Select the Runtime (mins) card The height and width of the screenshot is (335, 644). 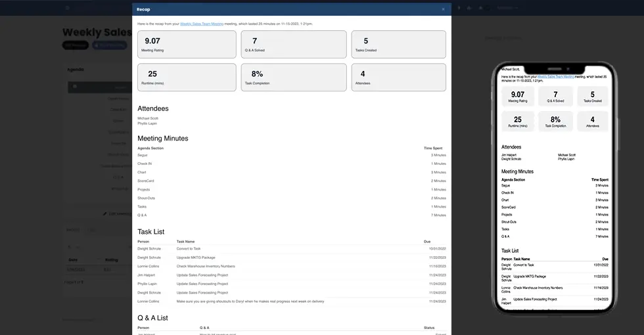187,77
